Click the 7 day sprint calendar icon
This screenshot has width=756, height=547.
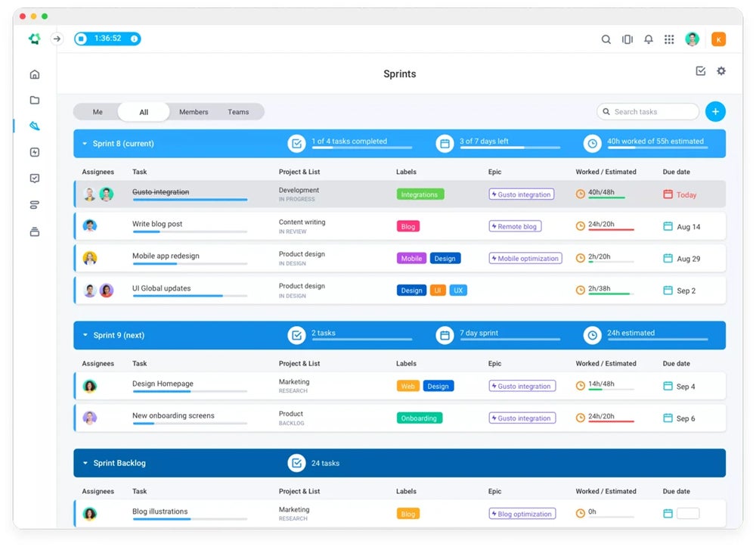click(x=445, y=335)
